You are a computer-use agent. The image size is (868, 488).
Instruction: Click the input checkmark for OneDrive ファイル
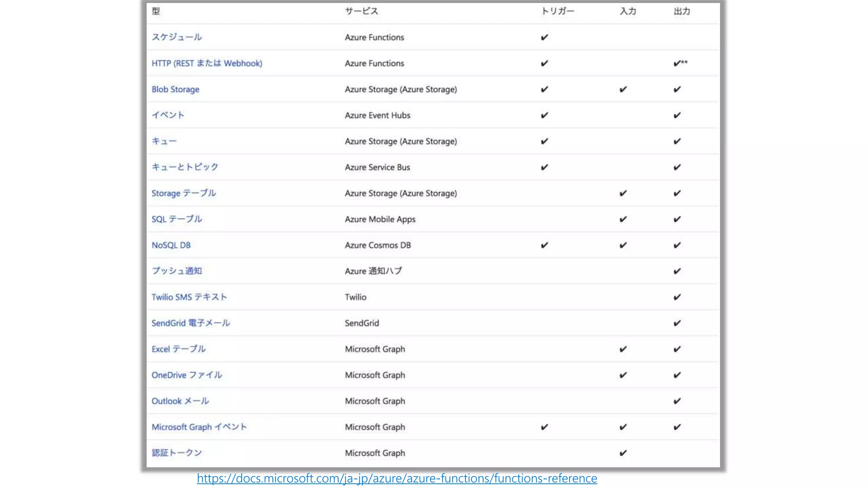(623, 375)
